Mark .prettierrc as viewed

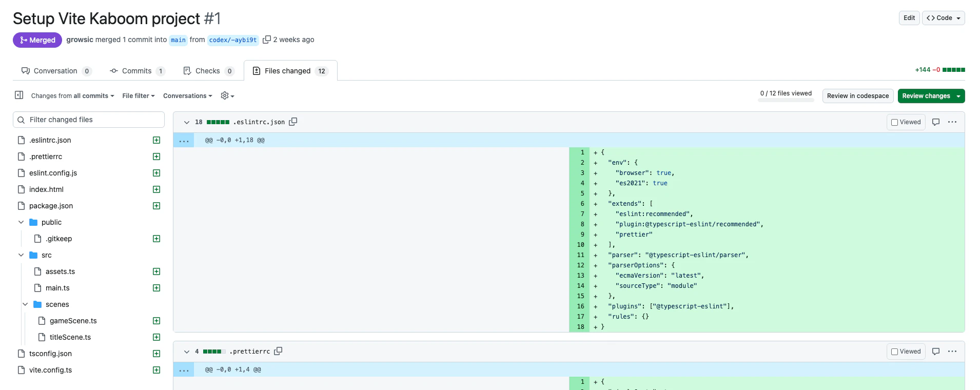pyautogui.click(x=894, y=352)
